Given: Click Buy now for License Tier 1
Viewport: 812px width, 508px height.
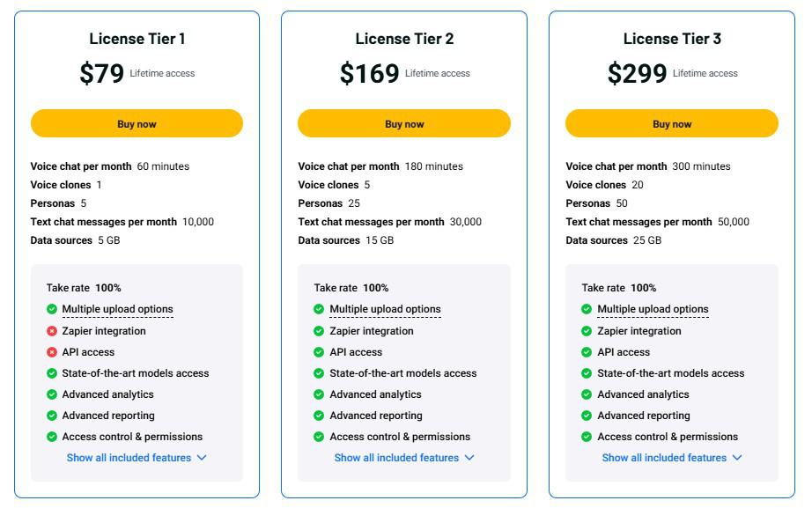Looking at the screenshot, I should coord(137,123).
